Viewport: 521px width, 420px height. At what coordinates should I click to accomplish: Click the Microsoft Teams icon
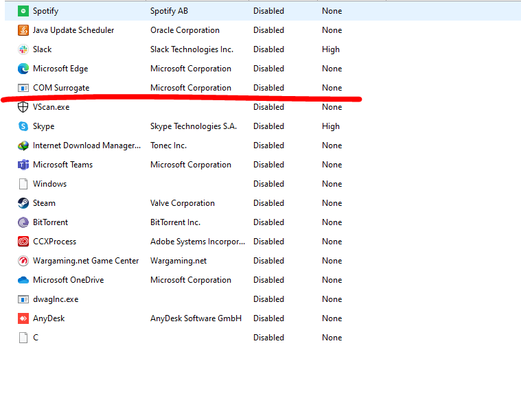click(23, 165)
